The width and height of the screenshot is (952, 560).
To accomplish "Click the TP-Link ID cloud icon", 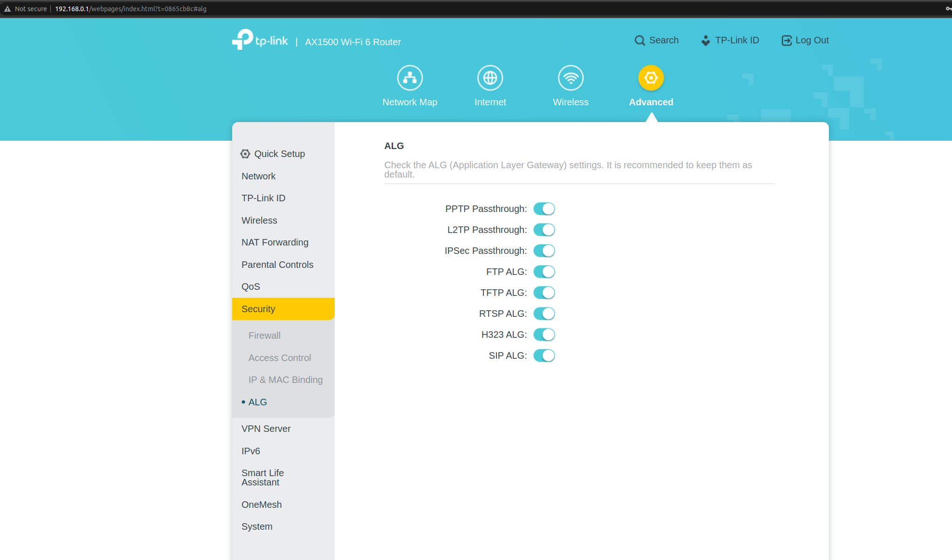I will coord(705,41).
